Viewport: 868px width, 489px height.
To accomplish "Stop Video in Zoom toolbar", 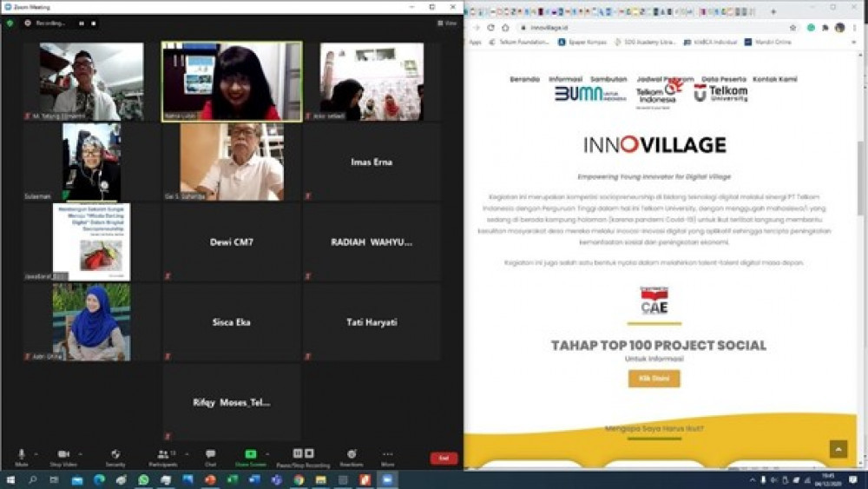I will pos(63,458).
